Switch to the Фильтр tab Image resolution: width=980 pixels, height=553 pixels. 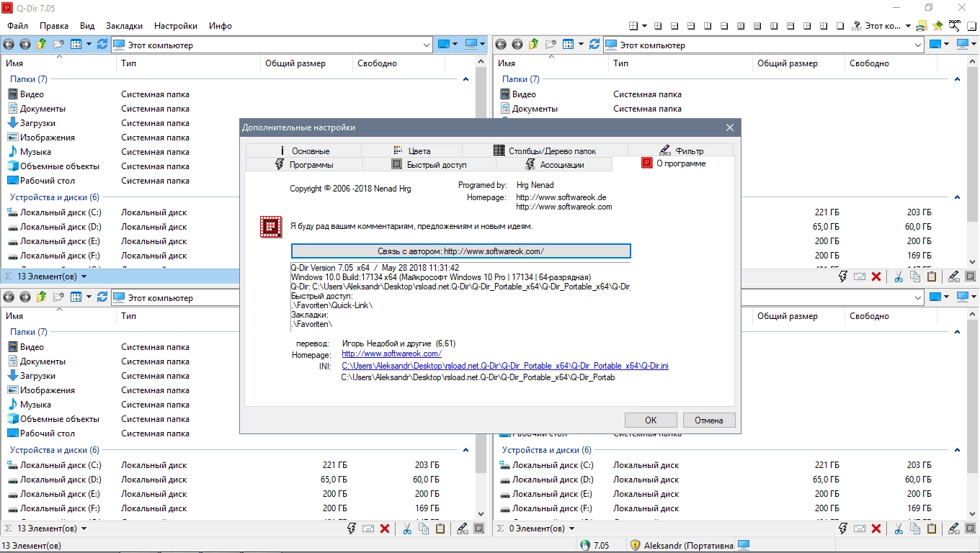tap(681, 151)
